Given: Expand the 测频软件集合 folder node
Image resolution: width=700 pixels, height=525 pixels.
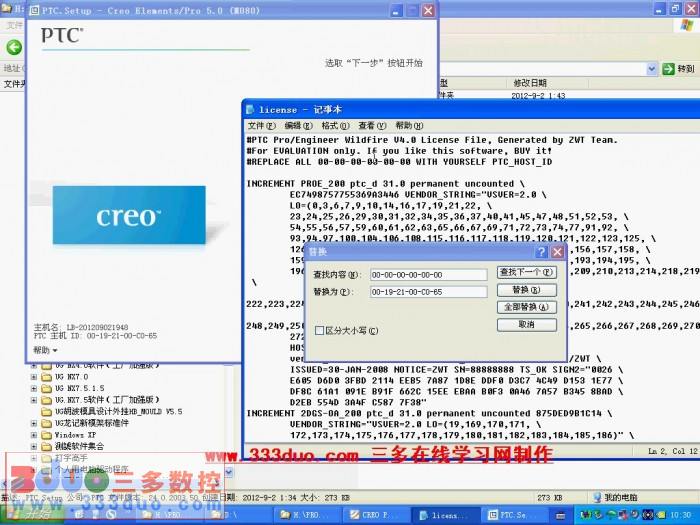Looking at the screenshot, I should tap(34, 446).
